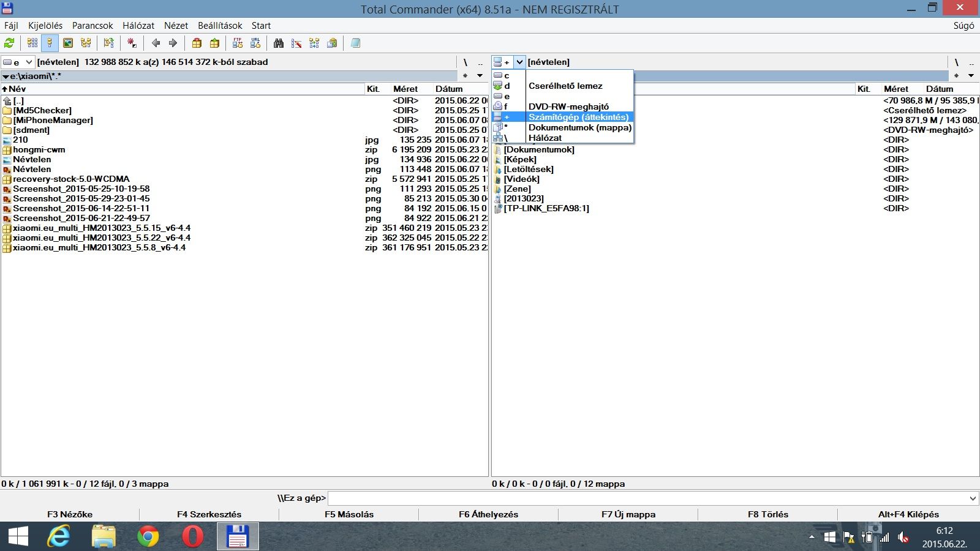
Task: Open Opera browser from taskbar
Action: click(x=192, y=537)
